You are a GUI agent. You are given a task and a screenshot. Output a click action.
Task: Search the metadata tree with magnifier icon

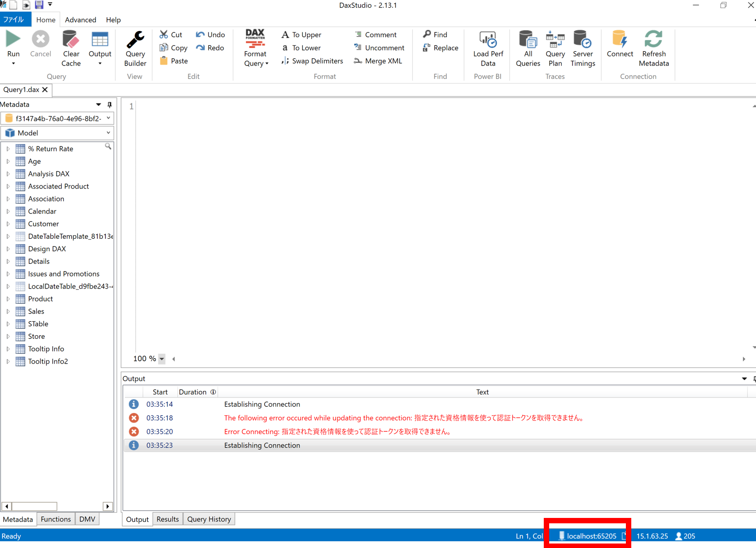[108, 146]
